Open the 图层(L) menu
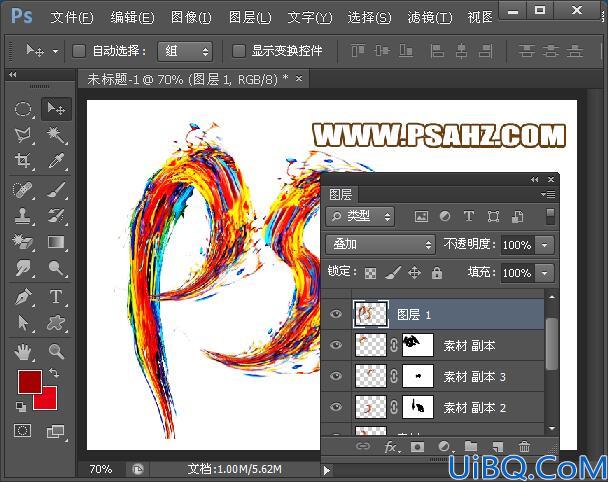The width and height of the screenshot is (608, 482). 250,17
